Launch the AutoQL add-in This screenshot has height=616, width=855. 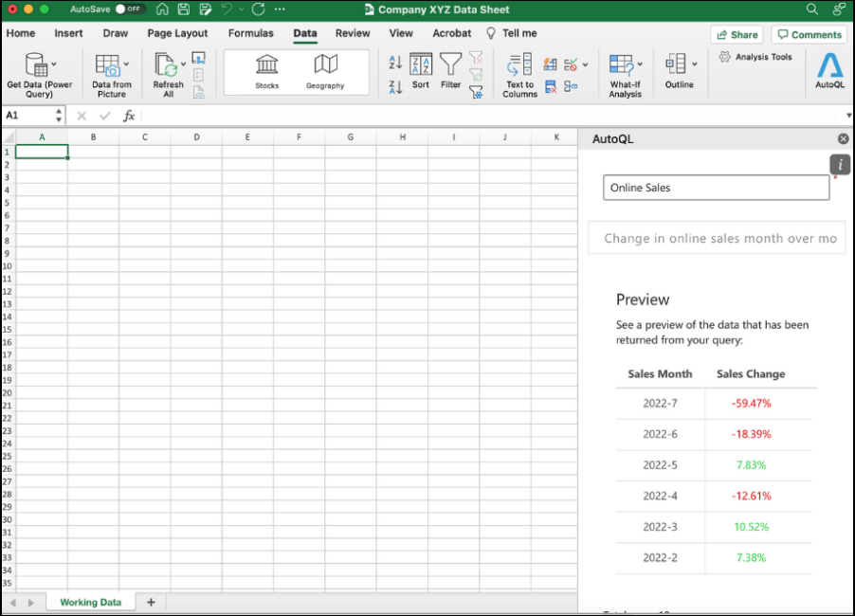click(829, 70)
